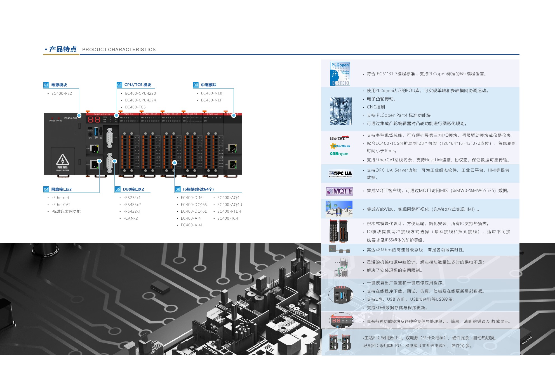Click the 03 中继模块 heading
Viewport: 555px width, 392px height.
tap(205, 85)
